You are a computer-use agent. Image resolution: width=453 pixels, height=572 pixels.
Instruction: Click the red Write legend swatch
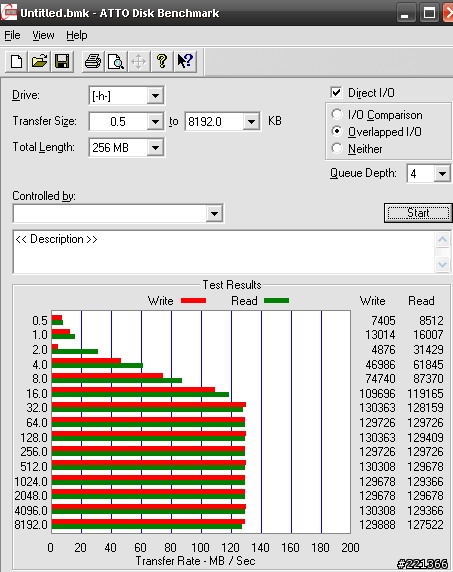[193, 301]
